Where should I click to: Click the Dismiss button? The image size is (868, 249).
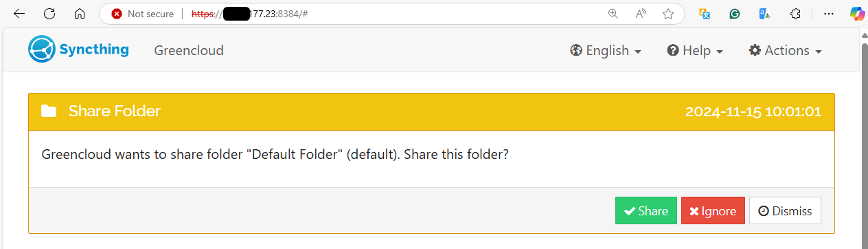click(785, 211)
